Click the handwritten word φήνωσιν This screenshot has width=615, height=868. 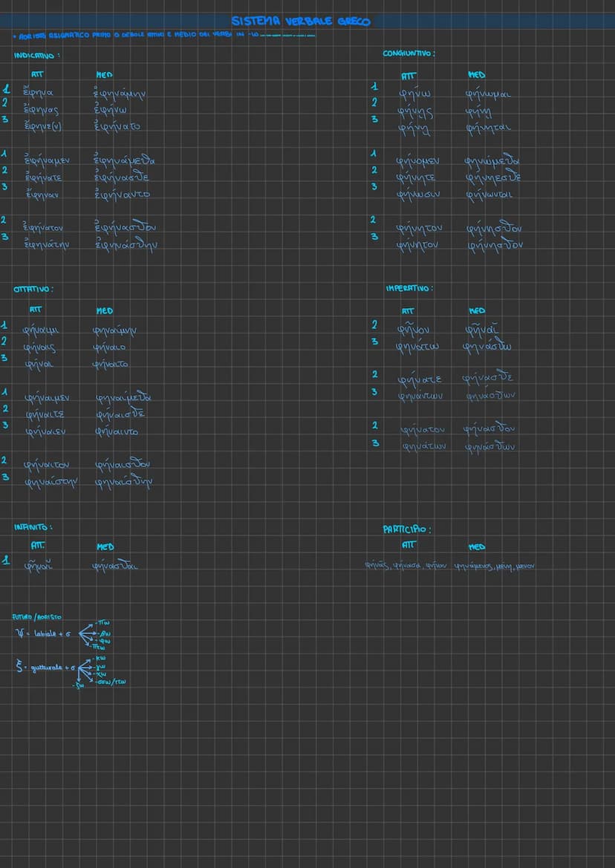418,195
